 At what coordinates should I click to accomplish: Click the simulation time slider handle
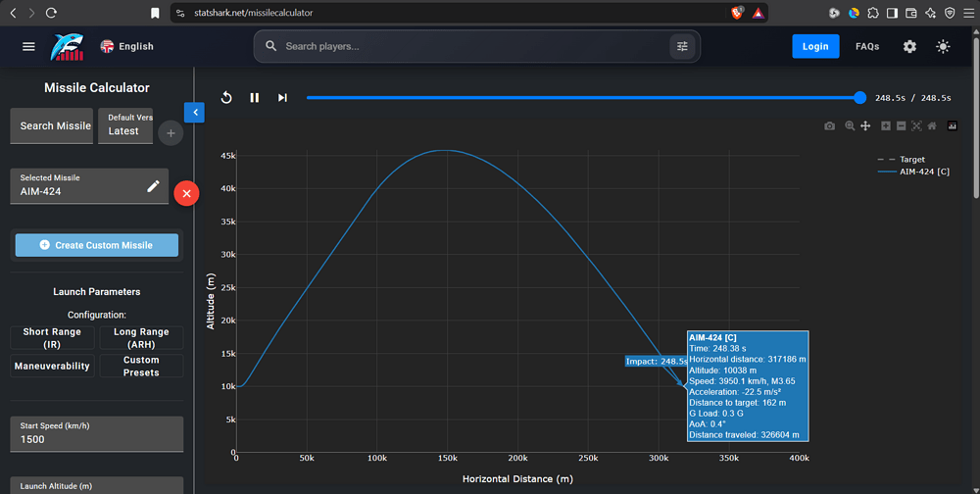pos(860,98)
